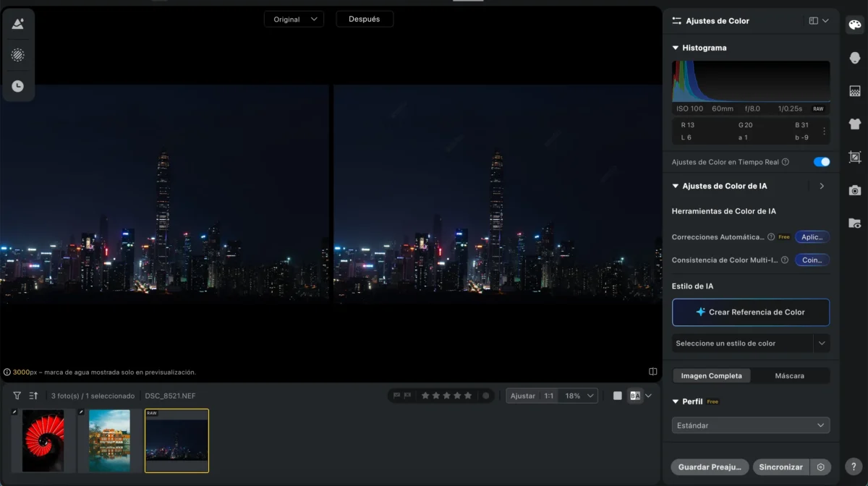Open the history clock icon
This screenshot has height=486, width=868.
[x=18, y=86]
